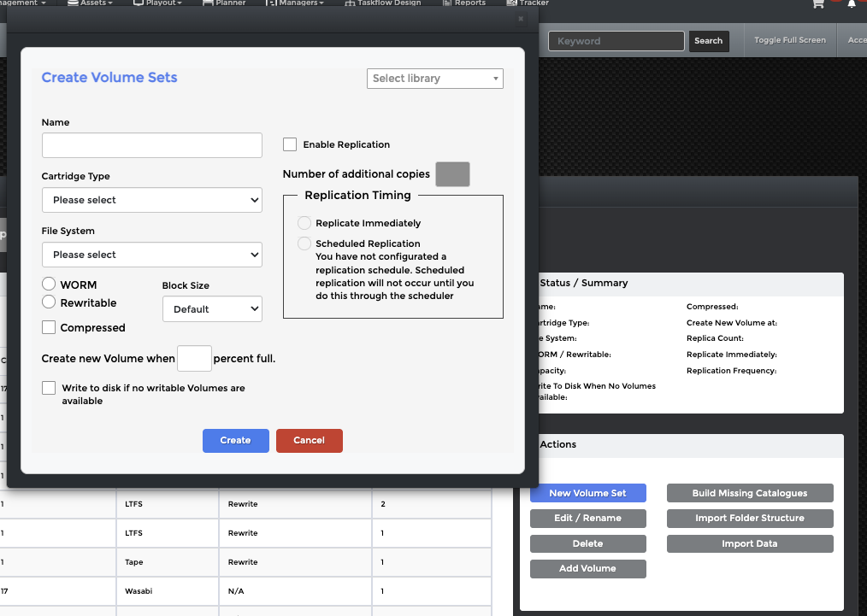The height and width of the screenshot is (616, 867).
Task: Click the Keyword search field
Action: click(x=616, y=41)
